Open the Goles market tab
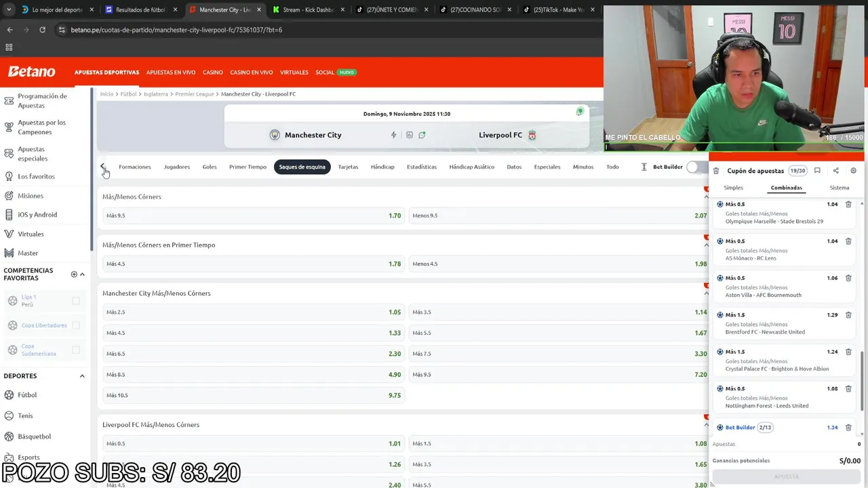This screenshot has height=488, width=868. click(x=210, y=167)
